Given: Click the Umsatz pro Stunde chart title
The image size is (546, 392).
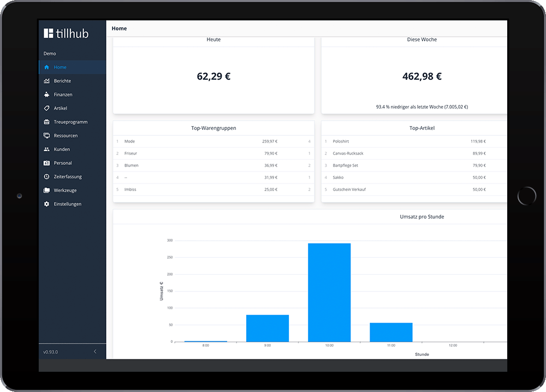Looking at the screenshot, I should pyautogui.click(x=422, y=217).
